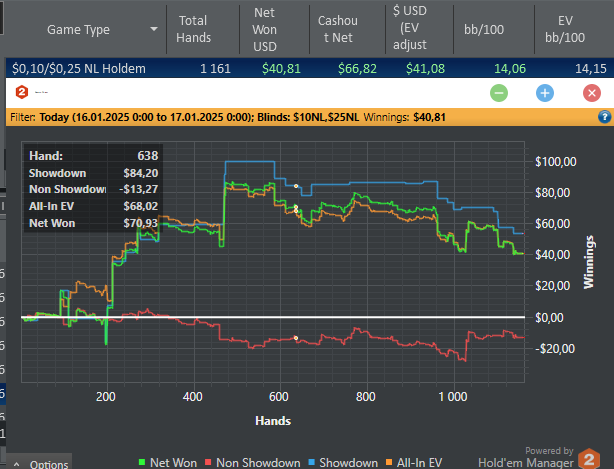Viewport: 614px width, 469px height.
Task: Click the Hold'em Manager logo at bottom right
Action: pyautogui.click(x=589, y=459)
